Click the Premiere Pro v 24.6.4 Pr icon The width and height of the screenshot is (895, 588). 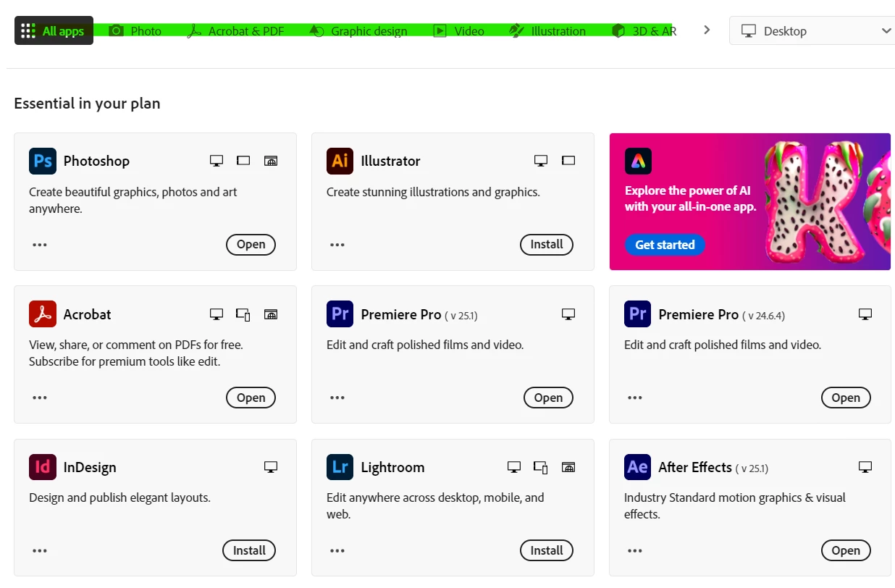[x=638, y=314]
